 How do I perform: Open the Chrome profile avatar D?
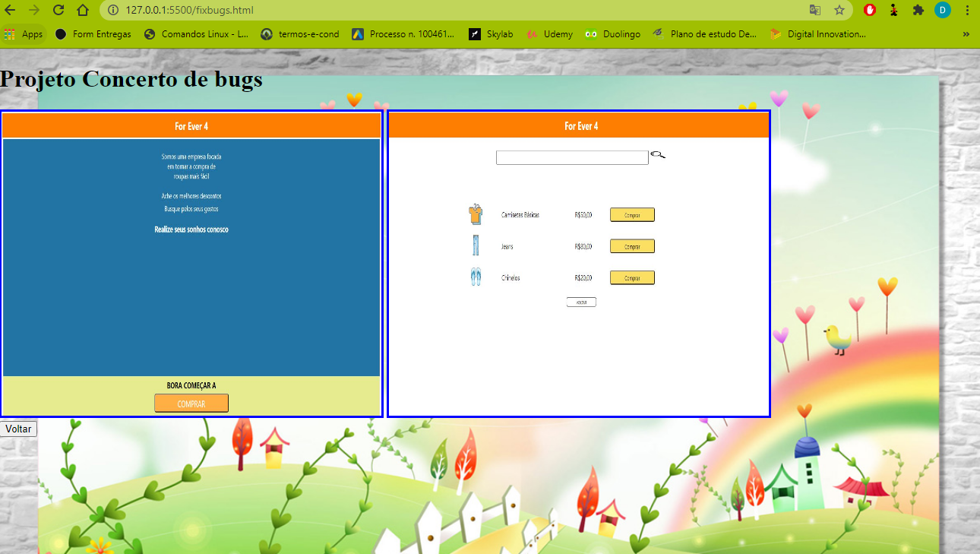pyautogui.click(x=943, y=10)
